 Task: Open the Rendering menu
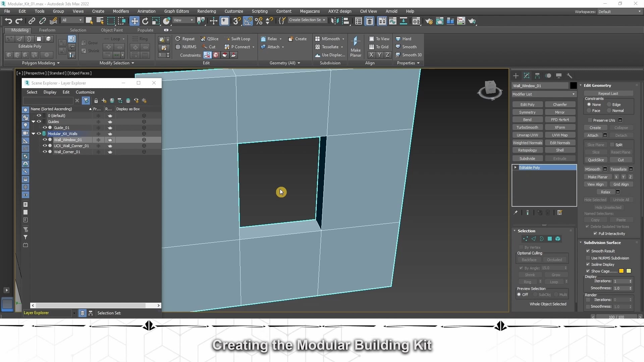(x=206, y=11)
